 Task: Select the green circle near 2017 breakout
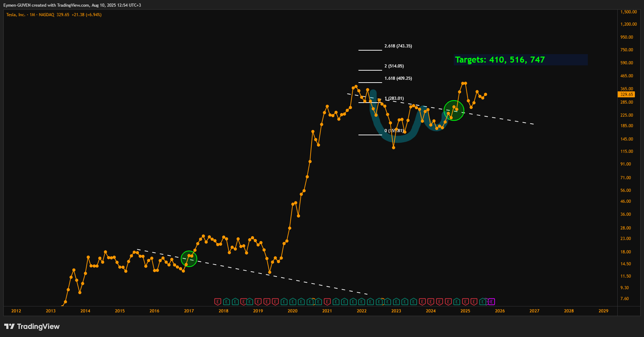(x=189, y=259)
